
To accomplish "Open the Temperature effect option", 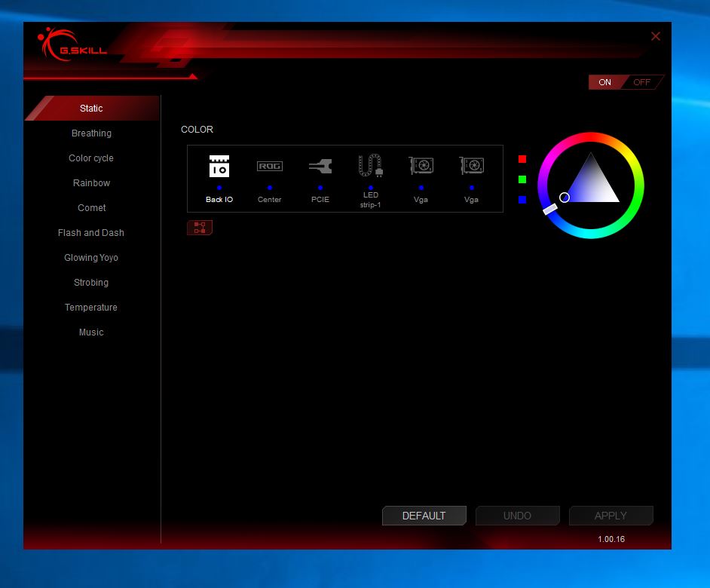I will [x=91, y=308].
